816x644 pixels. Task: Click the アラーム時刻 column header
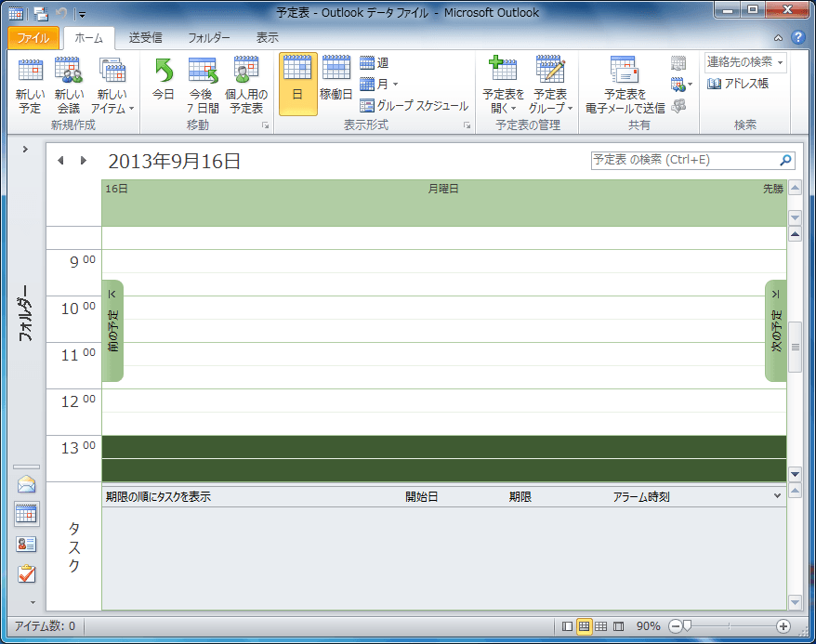click(x=641, y=497)
